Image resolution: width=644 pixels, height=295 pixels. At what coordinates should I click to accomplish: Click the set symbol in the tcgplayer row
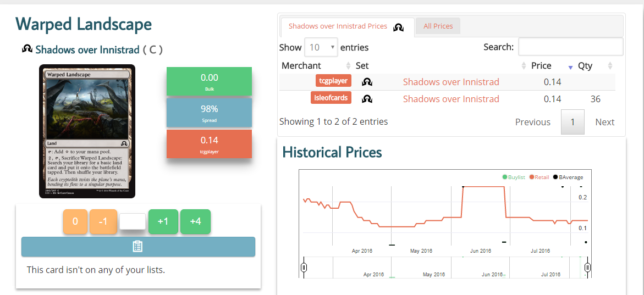(x=367, y=82)
